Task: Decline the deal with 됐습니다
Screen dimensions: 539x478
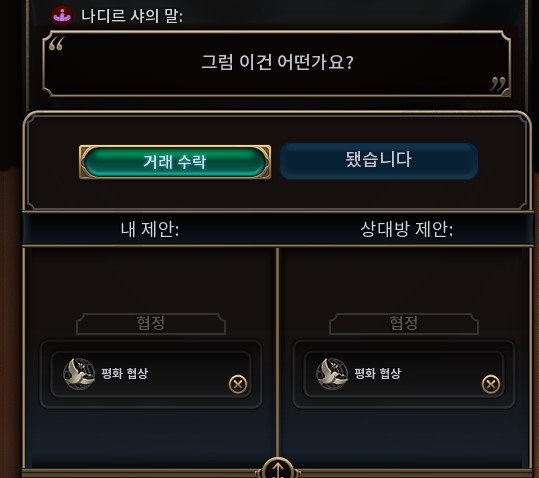Action: (x=378, y=161)
